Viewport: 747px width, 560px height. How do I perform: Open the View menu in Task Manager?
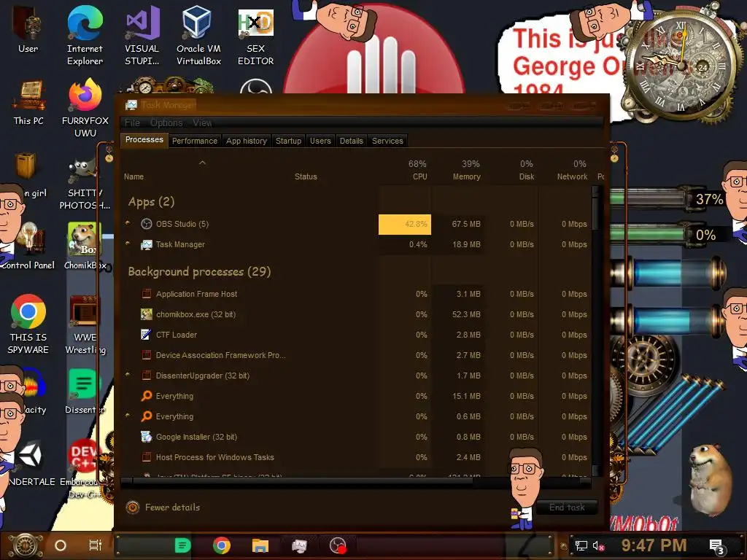[202, 122]
